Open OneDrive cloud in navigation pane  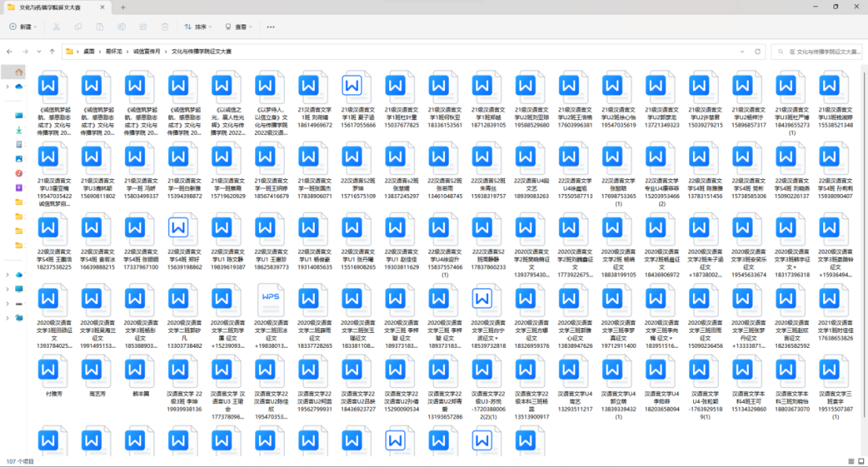pos(19,86)
